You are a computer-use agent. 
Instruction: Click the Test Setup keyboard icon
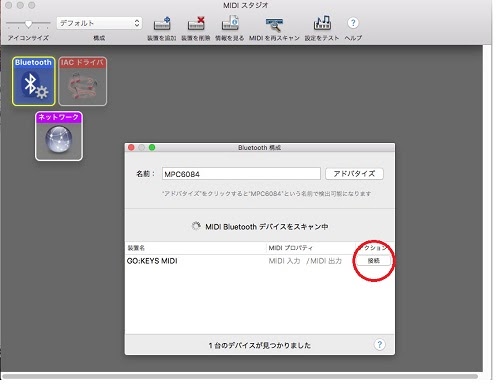(322, 24)
